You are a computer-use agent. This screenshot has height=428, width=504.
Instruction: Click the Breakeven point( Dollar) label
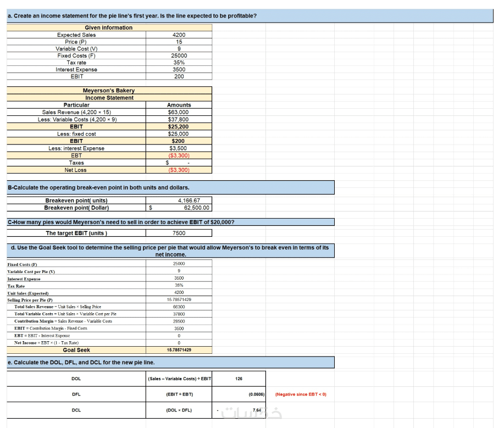pos(76,208)
